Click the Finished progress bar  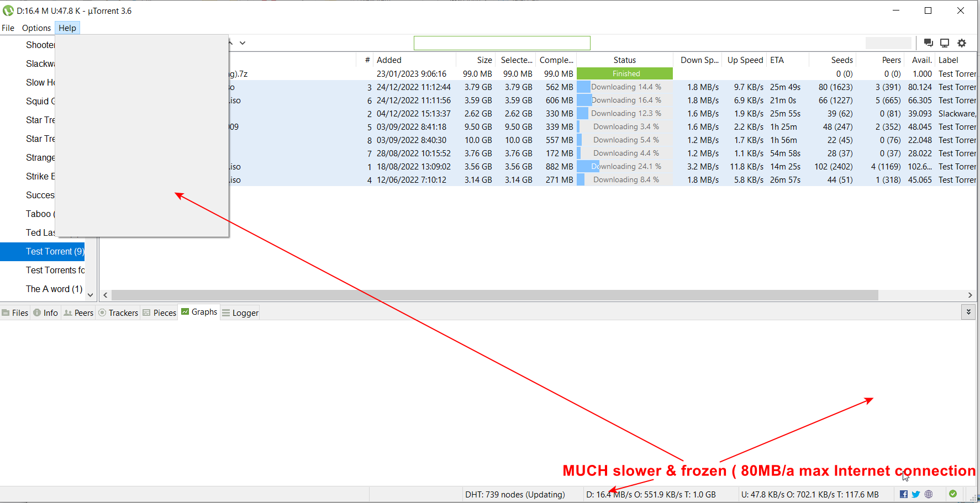coord(625,73)
